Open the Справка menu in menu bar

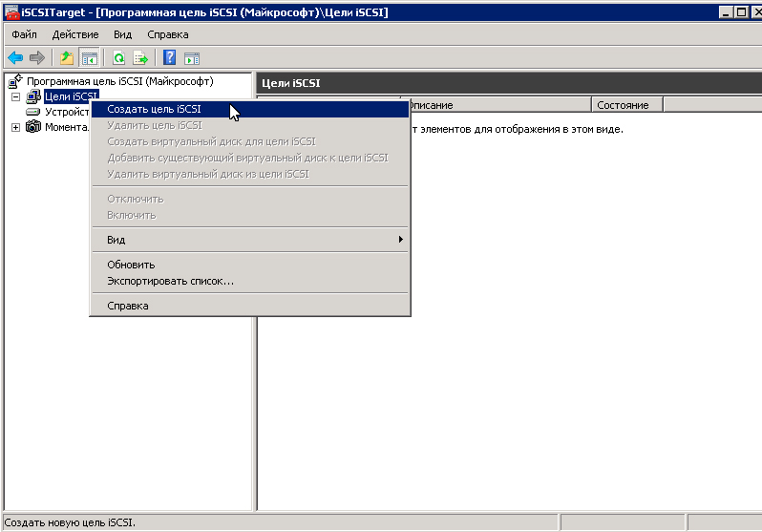[x=168, y=34]
